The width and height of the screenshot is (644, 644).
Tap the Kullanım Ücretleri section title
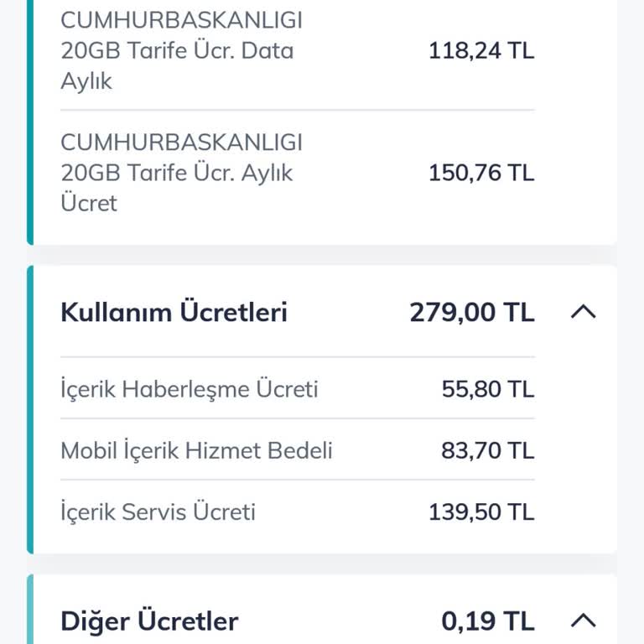[174, 312]
